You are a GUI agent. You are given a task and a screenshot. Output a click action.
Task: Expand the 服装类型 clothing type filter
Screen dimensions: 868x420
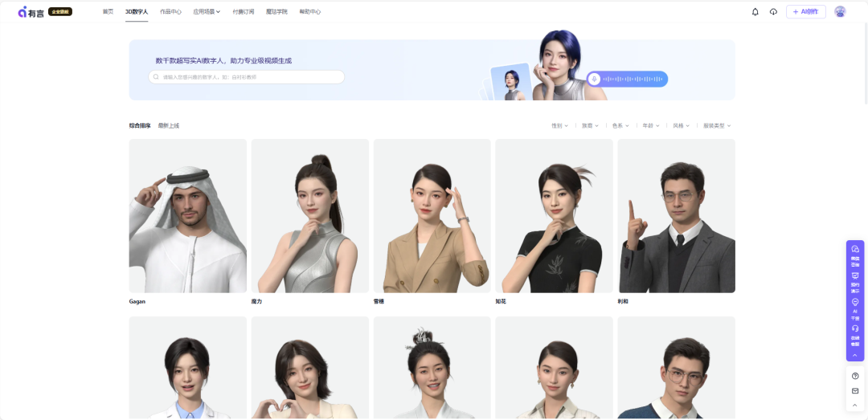tap(717, 125)
